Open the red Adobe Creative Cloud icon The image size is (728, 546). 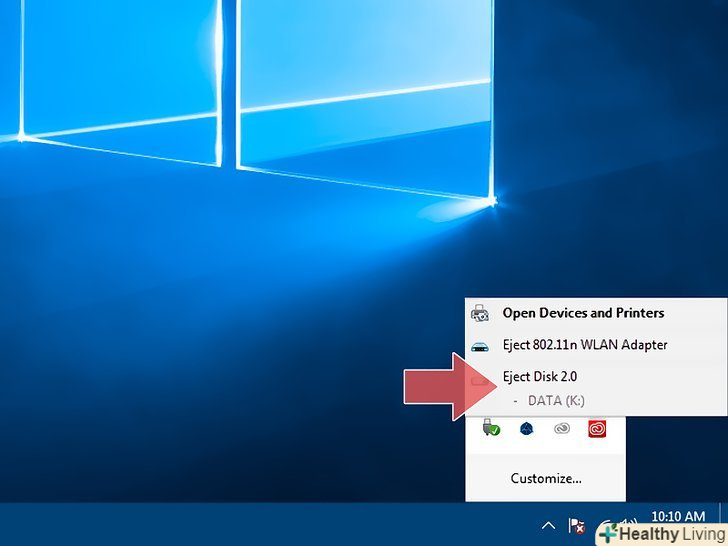[597, 429]
